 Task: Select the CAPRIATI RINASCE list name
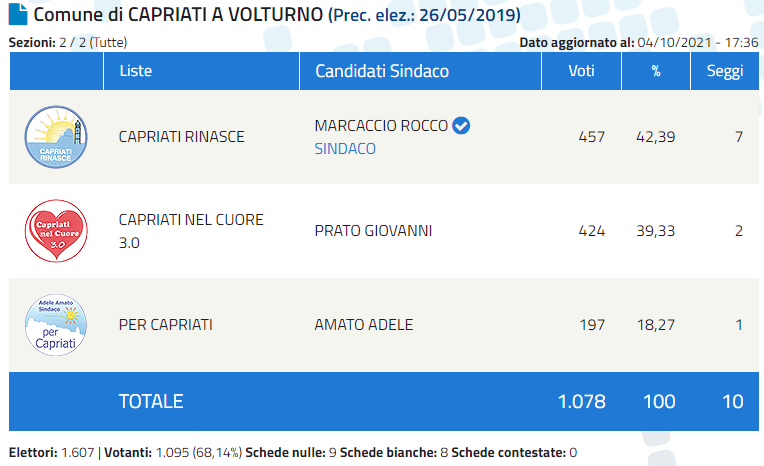(x=181, y=137)
